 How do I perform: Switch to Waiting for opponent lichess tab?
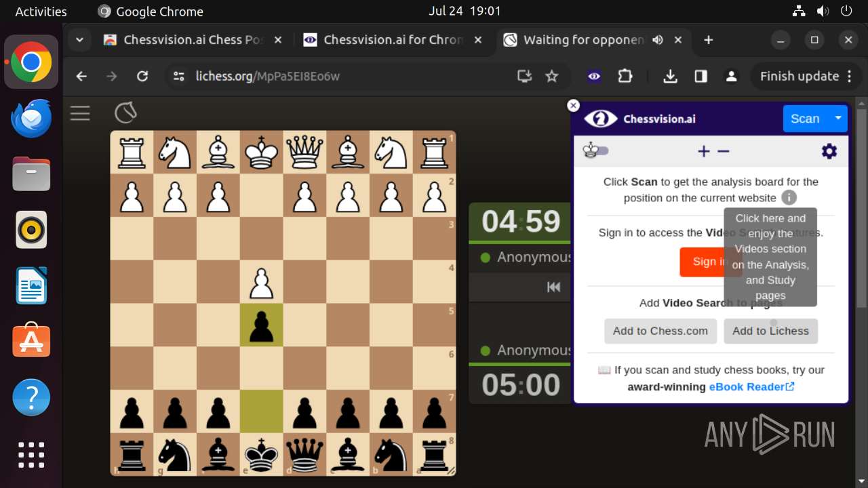point(583,40)
